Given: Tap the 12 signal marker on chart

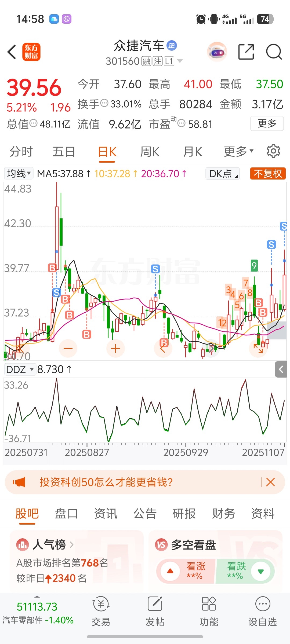Looking at the screenshot, I should tap(222, 322).
